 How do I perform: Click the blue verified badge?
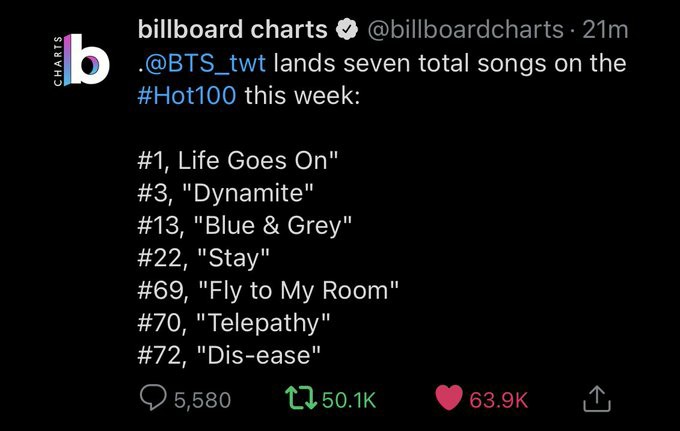pos(348,30)
